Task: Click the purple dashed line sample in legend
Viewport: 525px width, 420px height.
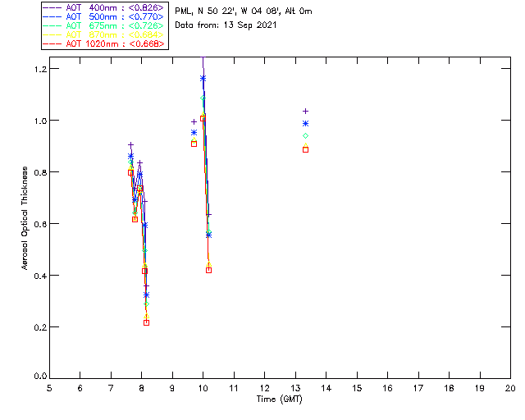Action: (52, 7)
